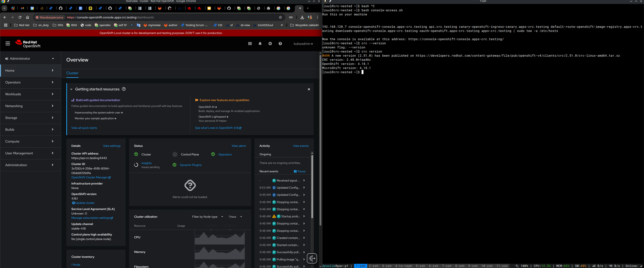
Task: Close the Getting started resources card
Action: pyautogui.click(x=309, y=89)
